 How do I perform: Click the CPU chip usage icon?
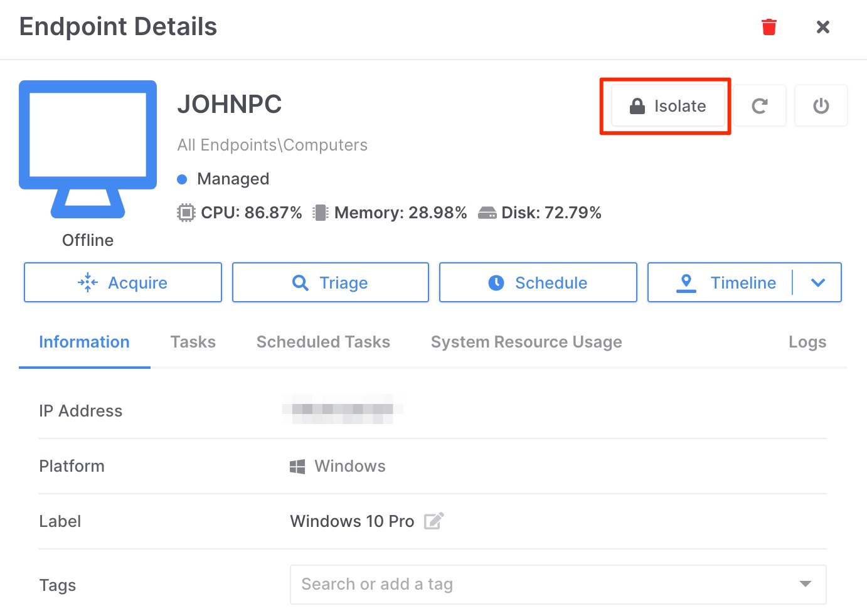pyautogui.click(x=186, y=213)
